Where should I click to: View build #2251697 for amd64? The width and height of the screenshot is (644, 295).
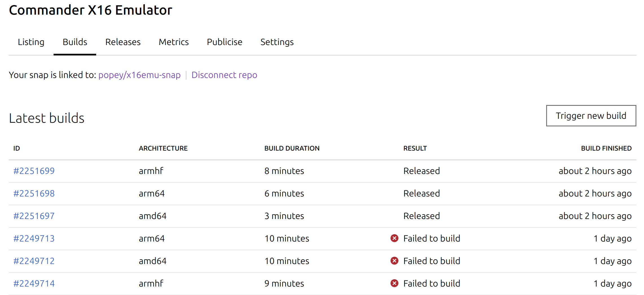click(x=34, y=216)
